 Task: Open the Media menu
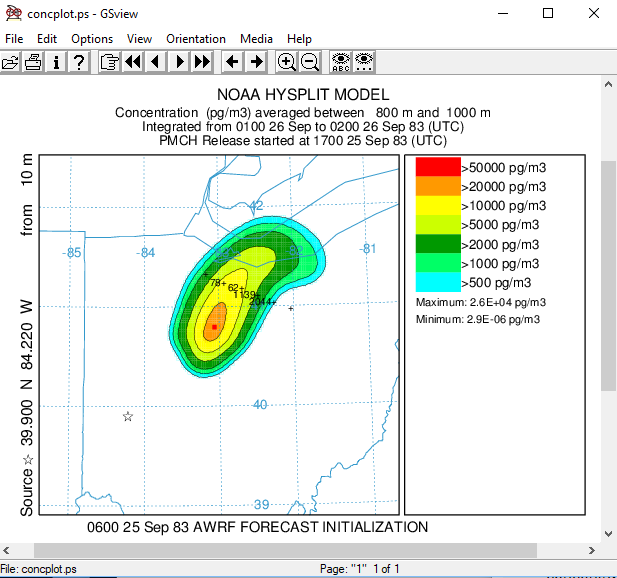pyautogui.click(x=256, y=39)
